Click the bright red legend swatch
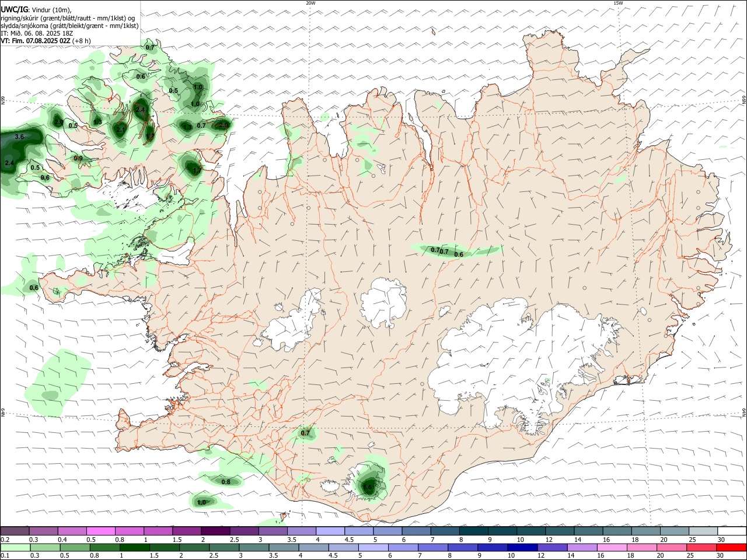The image size is (747, 560). 732,547
